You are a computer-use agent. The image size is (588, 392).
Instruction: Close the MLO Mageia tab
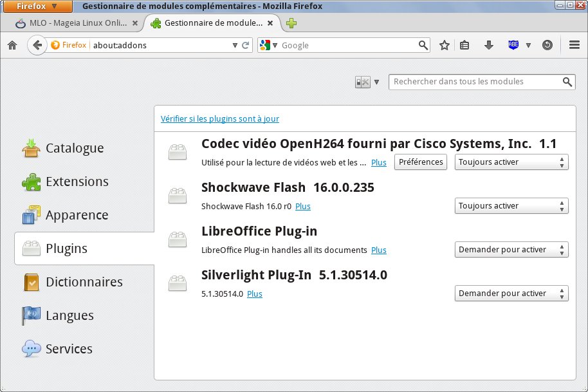tap(135, 23)
